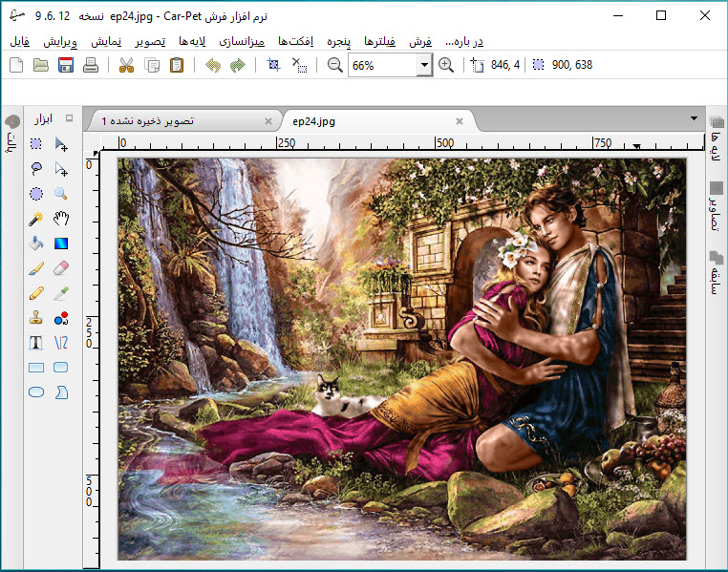Close the تصویر ذخیره نشده 1 tab
This screenshot has height=572, width=728.
(268, 121)
